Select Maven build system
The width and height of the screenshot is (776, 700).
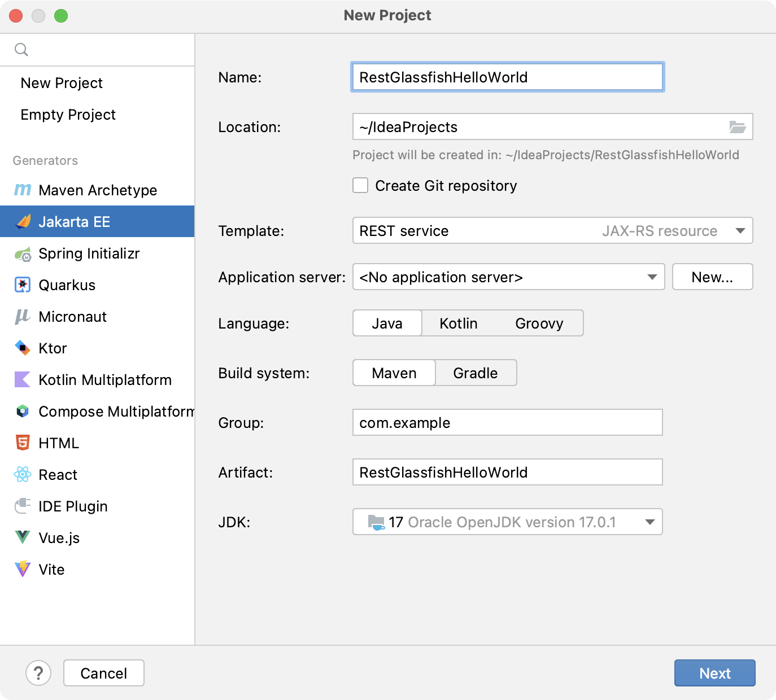[394, 373]
